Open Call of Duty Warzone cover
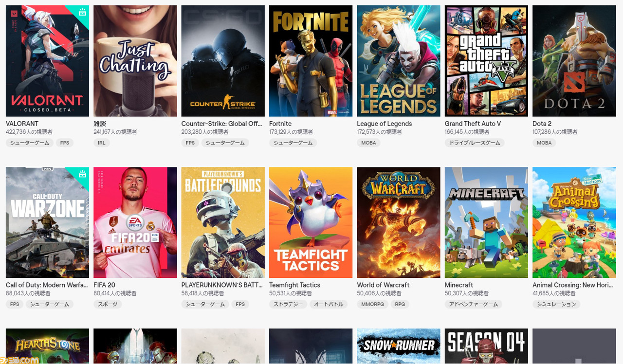Screen dimensions: 623x364 tap(48, 223)
